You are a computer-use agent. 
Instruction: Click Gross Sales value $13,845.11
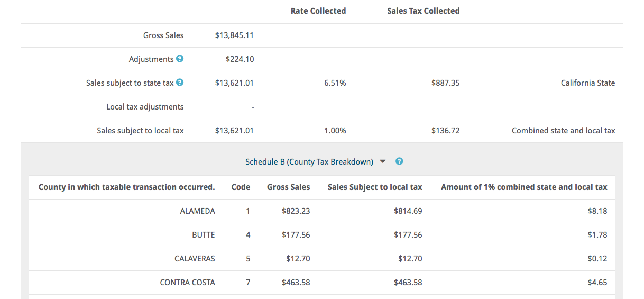click(234, 35)
